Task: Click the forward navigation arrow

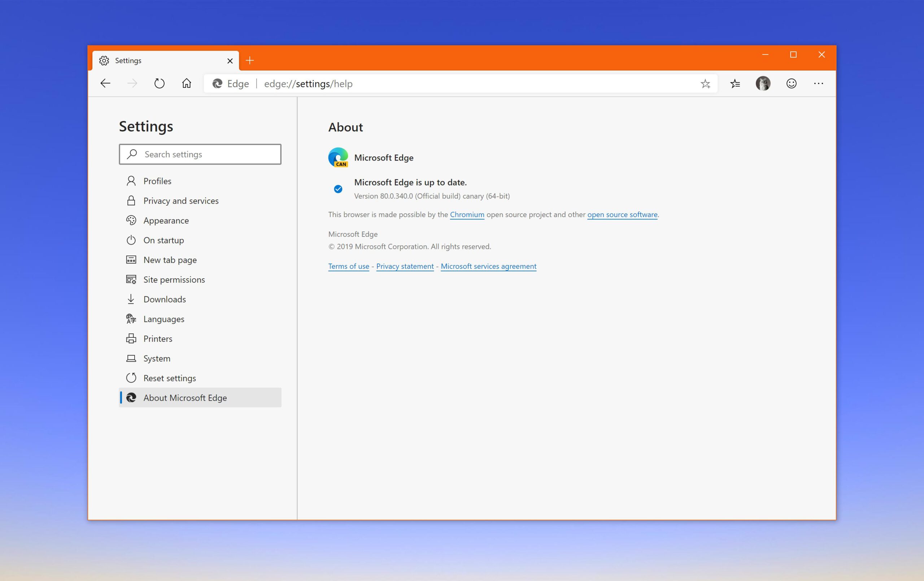Action: pos(132,83)
